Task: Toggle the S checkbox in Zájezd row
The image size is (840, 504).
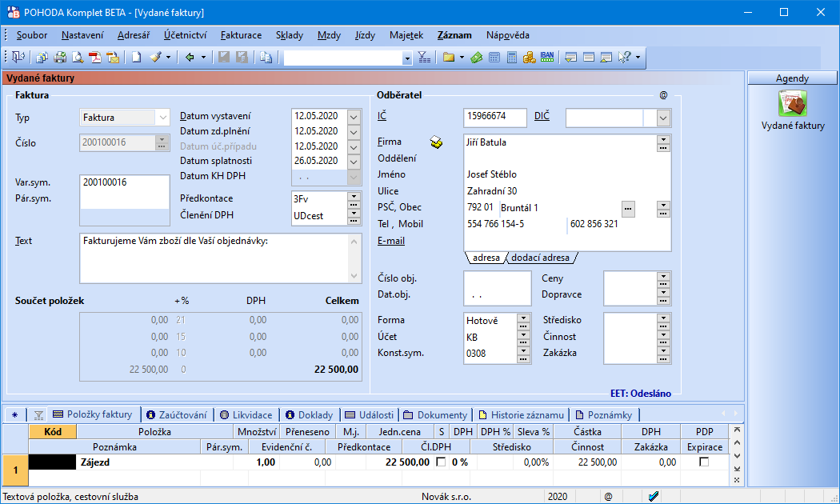Action: (441, 462)
